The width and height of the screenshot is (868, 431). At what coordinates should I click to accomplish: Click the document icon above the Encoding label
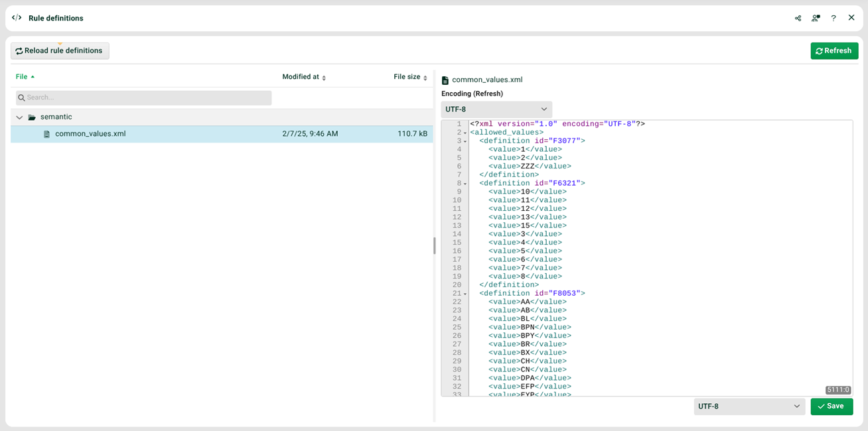coord(445,80)
